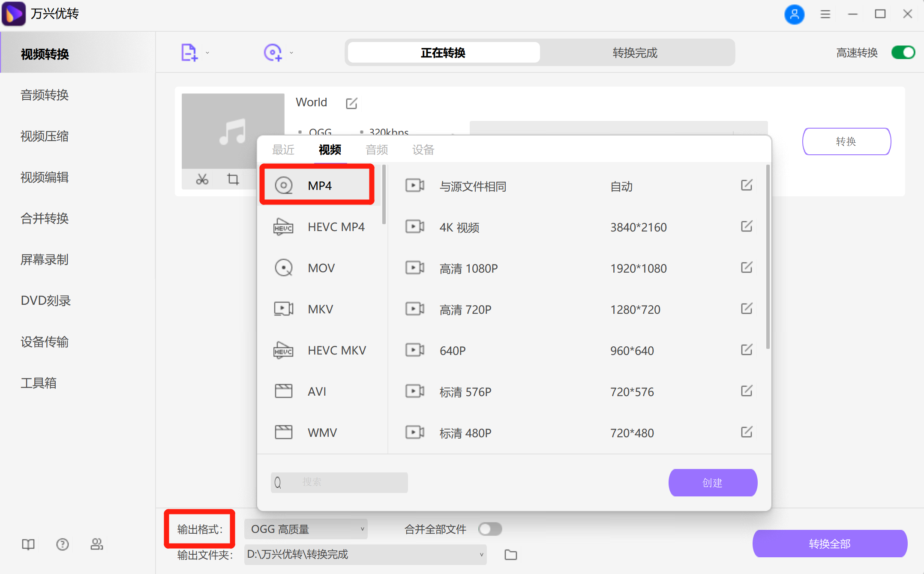924x574 pixels.
Task: Click the scissors trim icon
Action: click(x=202, y=179)
